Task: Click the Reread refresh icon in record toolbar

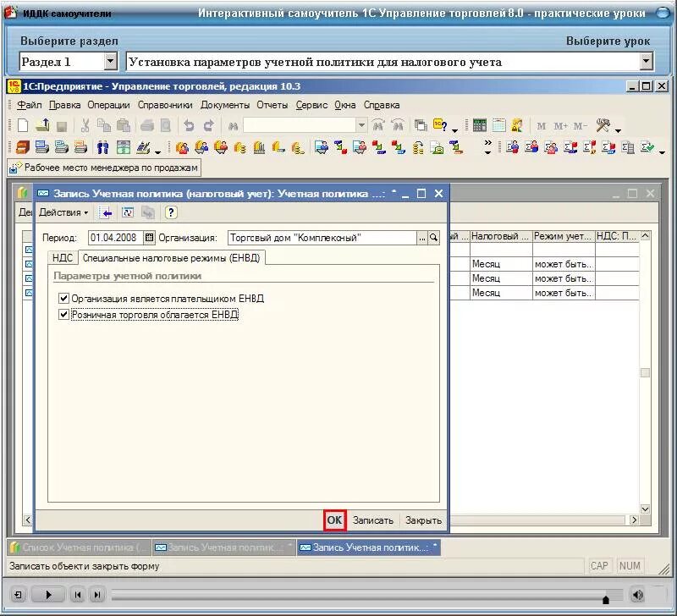Action: pyautogui.click(x=128, y=212)
